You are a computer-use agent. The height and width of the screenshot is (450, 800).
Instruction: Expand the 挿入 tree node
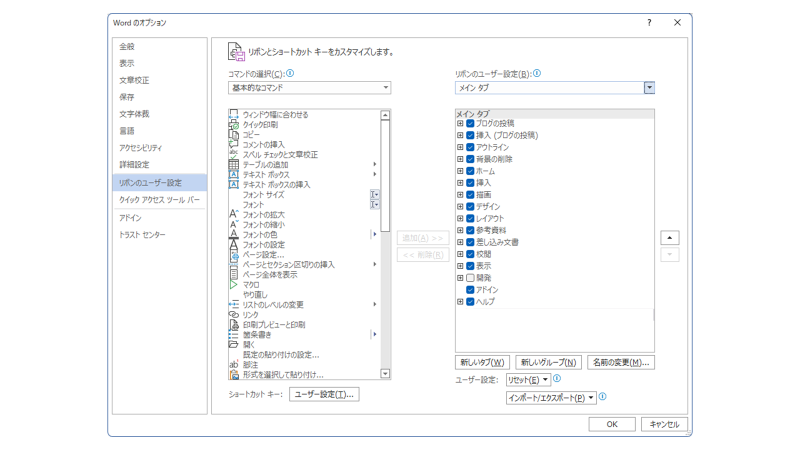[460, 183]
